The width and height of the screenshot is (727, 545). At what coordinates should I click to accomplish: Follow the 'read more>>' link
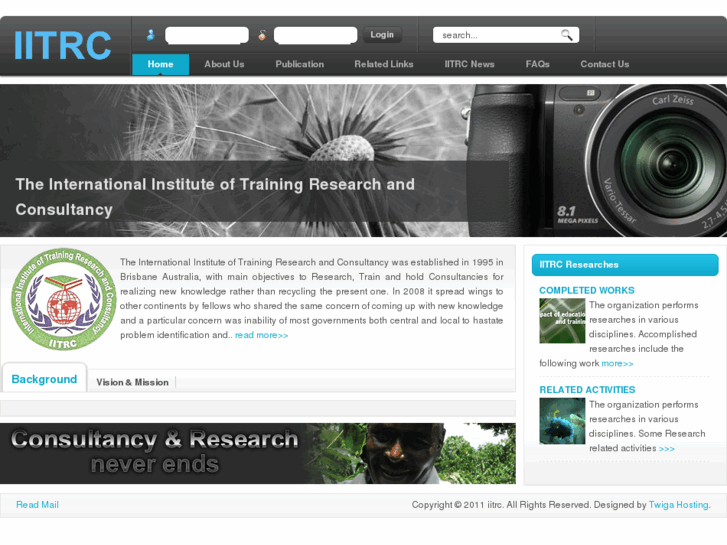261,335
